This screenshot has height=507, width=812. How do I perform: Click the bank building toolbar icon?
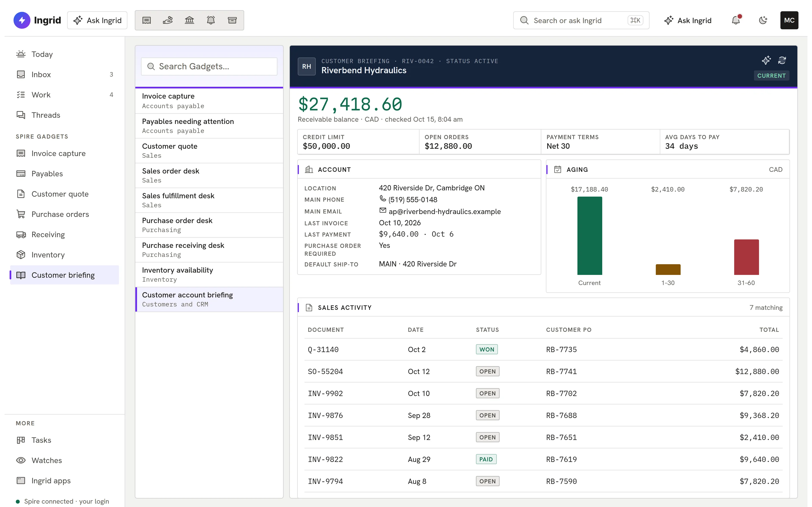(189, 21)
